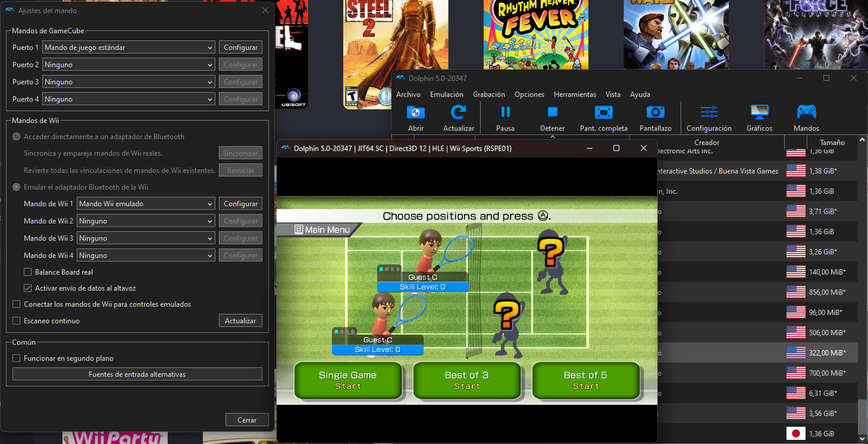
Task: Open the Opciones menu
Action: point(529,95)
